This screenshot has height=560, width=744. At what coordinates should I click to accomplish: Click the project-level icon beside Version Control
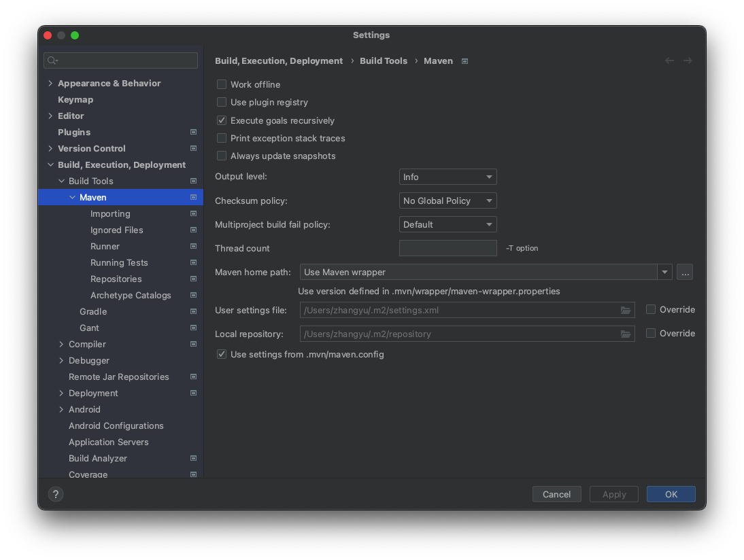193,148
